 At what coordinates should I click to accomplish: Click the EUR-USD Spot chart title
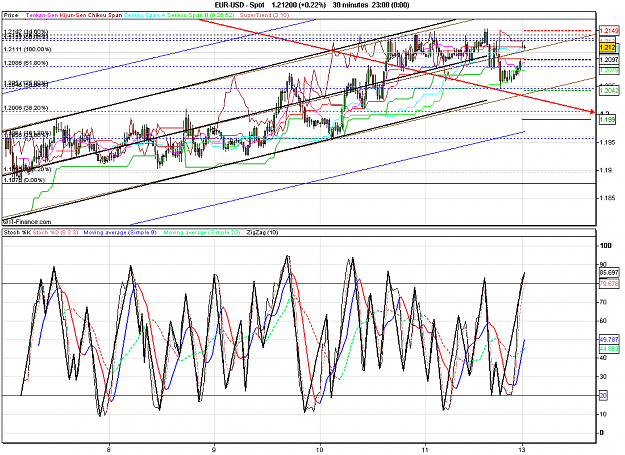tap(239, 5)
